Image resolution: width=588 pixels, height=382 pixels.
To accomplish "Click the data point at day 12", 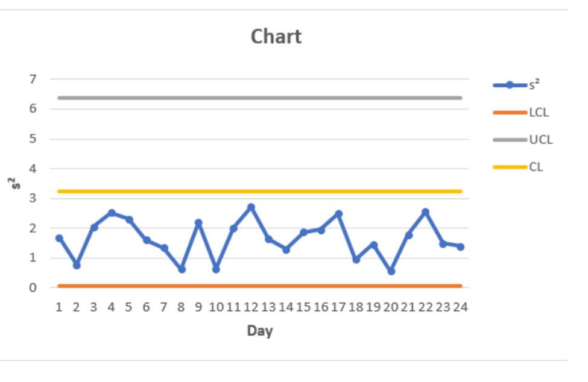I will tap(251, 207).
